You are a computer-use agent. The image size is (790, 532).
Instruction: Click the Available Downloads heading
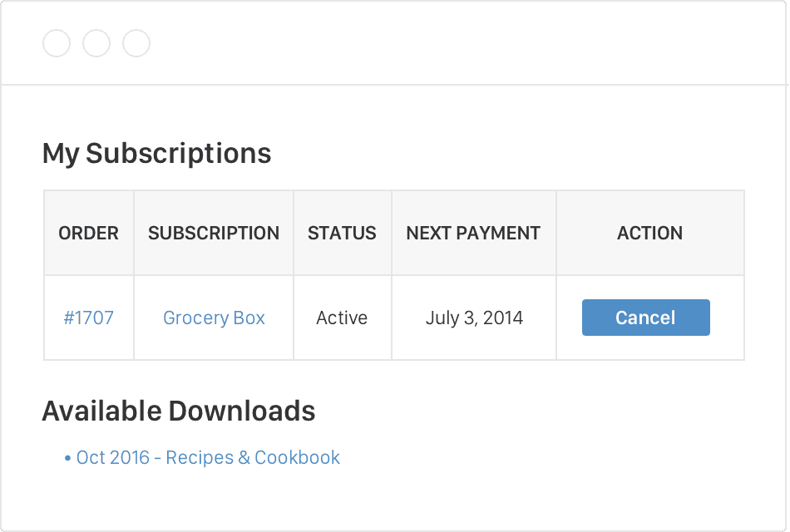[179, 411]
